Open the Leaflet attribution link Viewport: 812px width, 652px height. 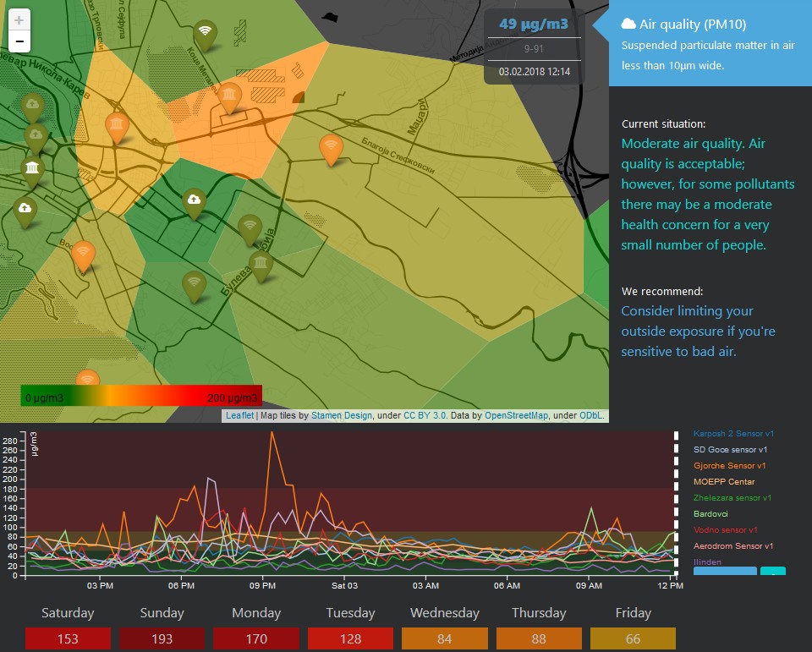[240, 416]
